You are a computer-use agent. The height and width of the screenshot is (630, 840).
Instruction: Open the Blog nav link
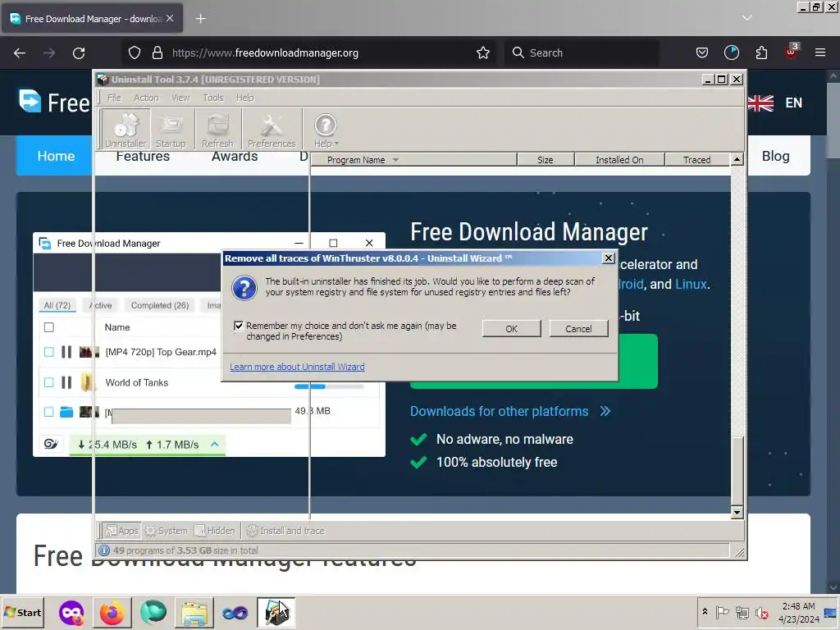pos(775,156)
